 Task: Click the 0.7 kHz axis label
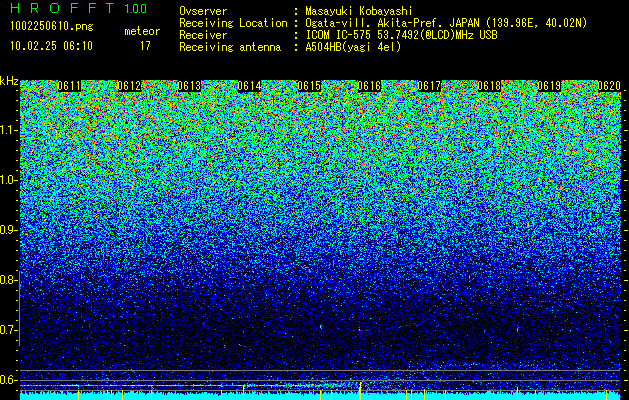9,330
